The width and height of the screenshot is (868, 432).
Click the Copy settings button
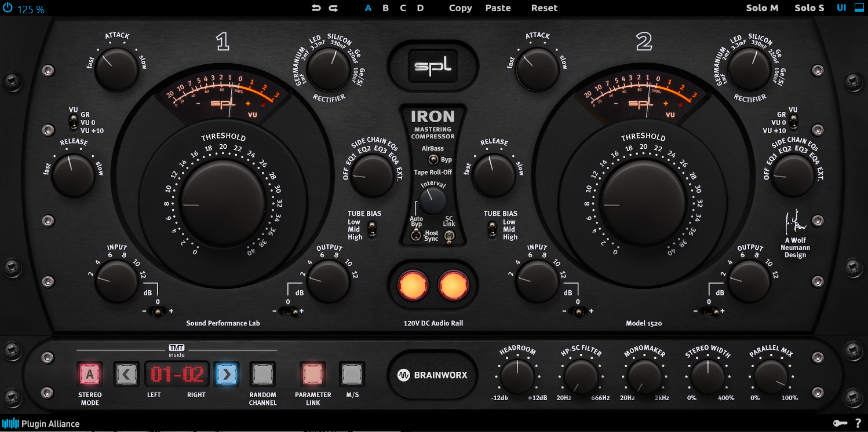click(460, 8)
